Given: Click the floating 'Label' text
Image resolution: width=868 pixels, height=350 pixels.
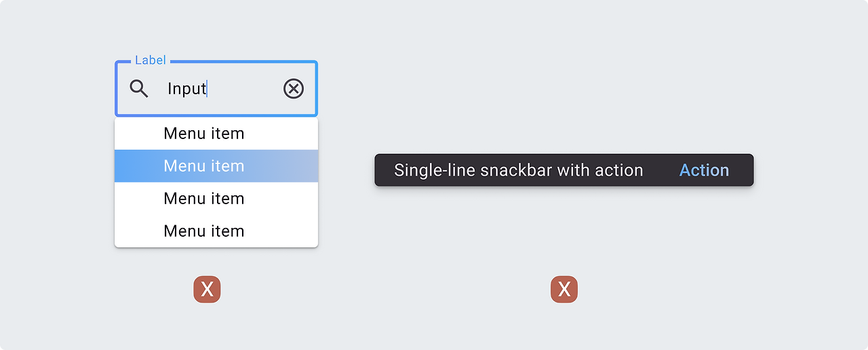Looking at the screenshot, I should [150, 60].
